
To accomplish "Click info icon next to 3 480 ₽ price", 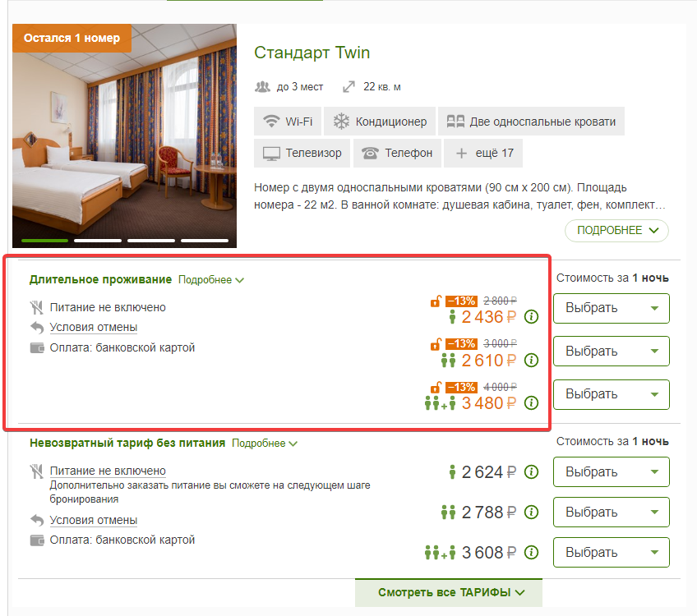I will click(x=531, y=402).
